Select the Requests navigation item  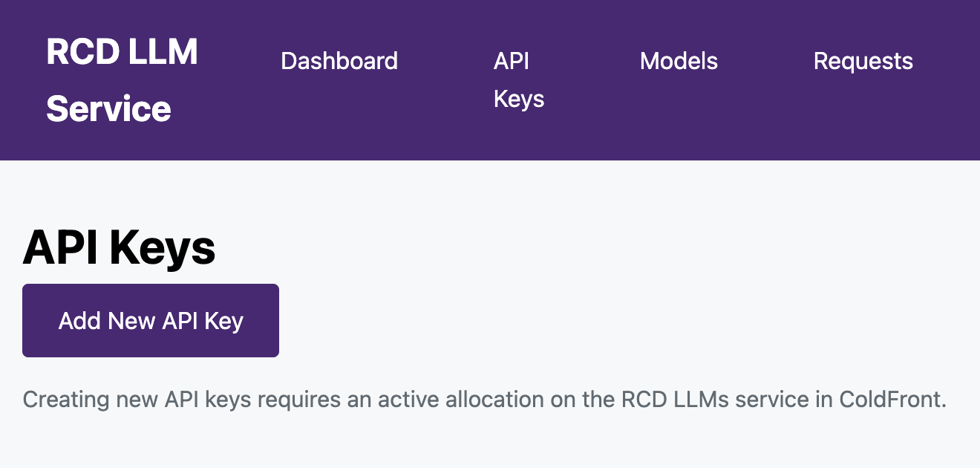coord(863,61)
